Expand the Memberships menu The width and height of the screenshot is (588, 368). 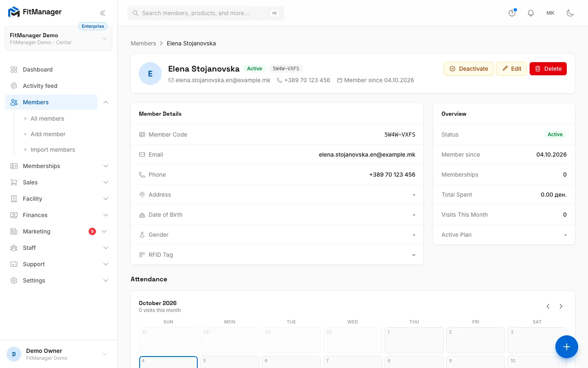[58, 166]
